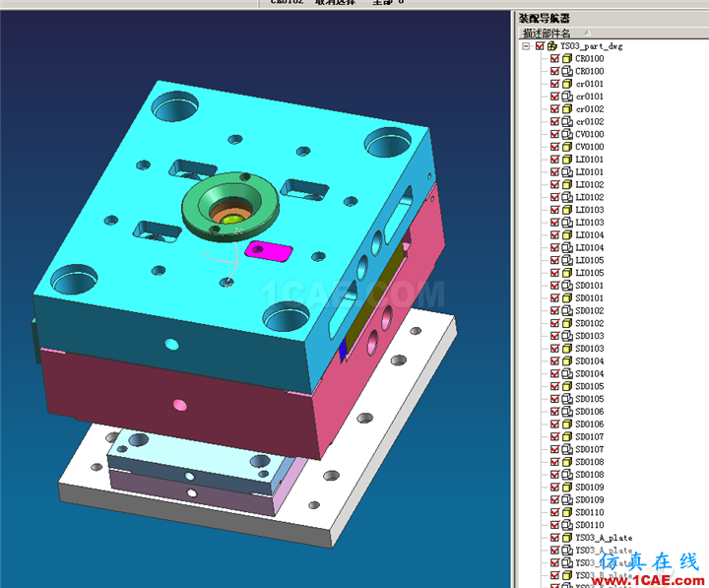Click the wireframe icon beside LI0104
Screen dimensions: 709x588
click(x=567, y=248)
